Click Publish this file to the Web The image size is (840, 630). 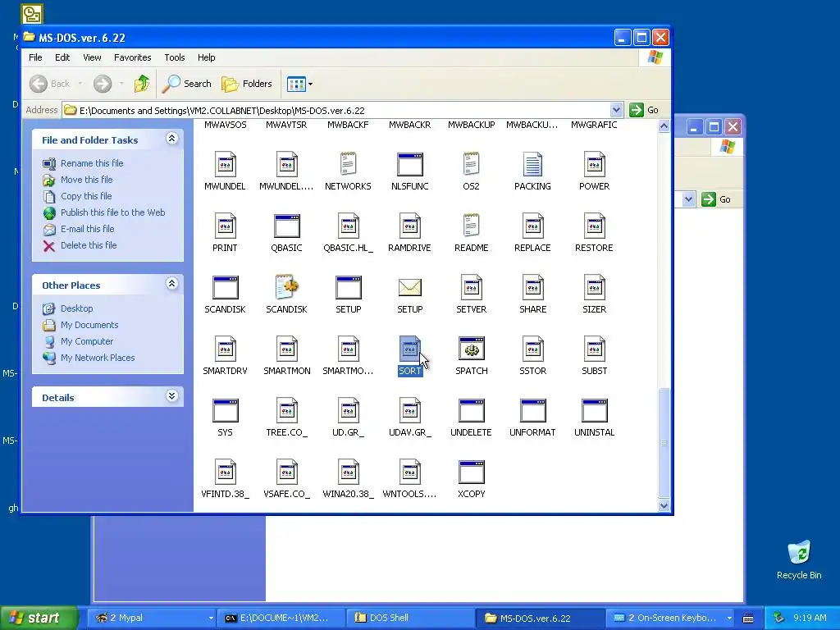tap(113, 212)
